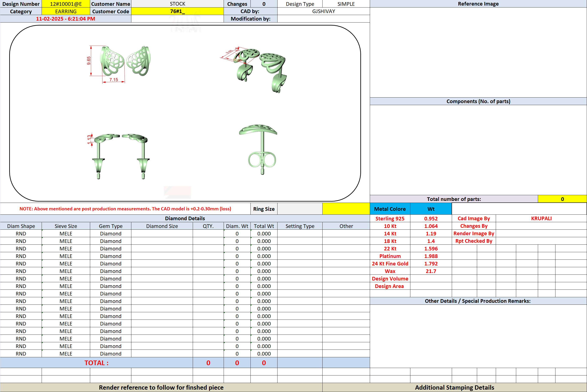
Task: Click the Components (No. of parts) header
Action: pyautogui.click(x=478, y=101)
